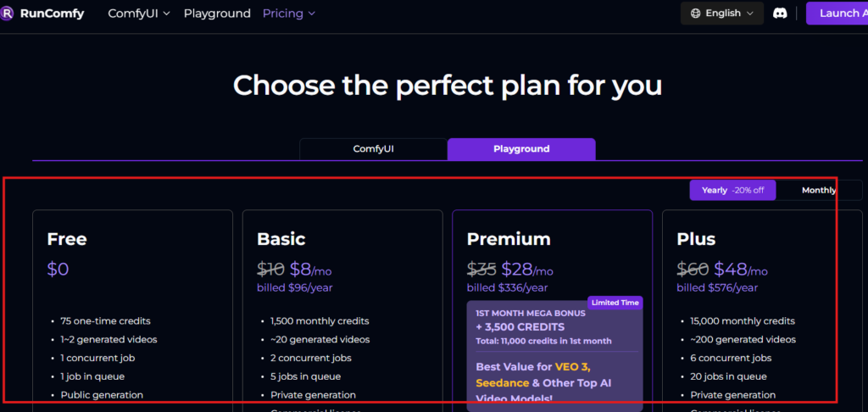Switch to the ComfyUI pricing tab
Viewport: 868px width, 412px height.
tap(373, 148)
